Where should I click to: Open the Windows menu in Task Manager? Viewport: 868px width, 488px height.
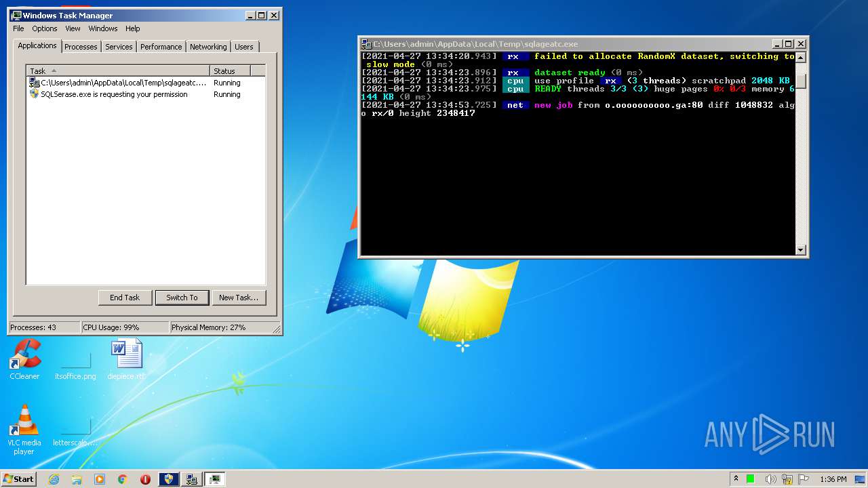click(103, 28)
